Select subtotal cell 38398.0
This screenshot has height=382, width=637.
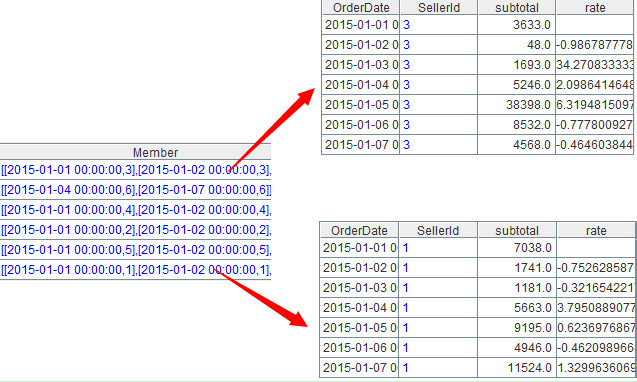coord(517,104)
